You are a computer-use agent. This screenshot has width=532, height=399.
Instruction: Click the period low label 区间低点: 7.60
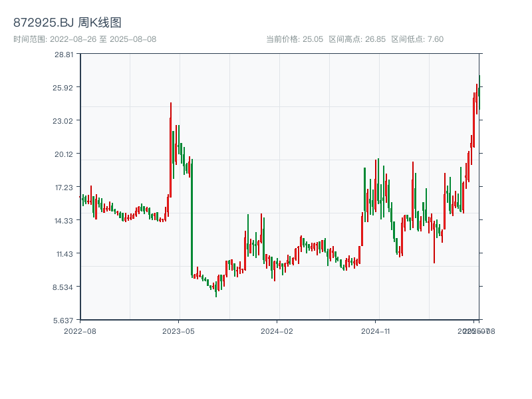(418, 39)
